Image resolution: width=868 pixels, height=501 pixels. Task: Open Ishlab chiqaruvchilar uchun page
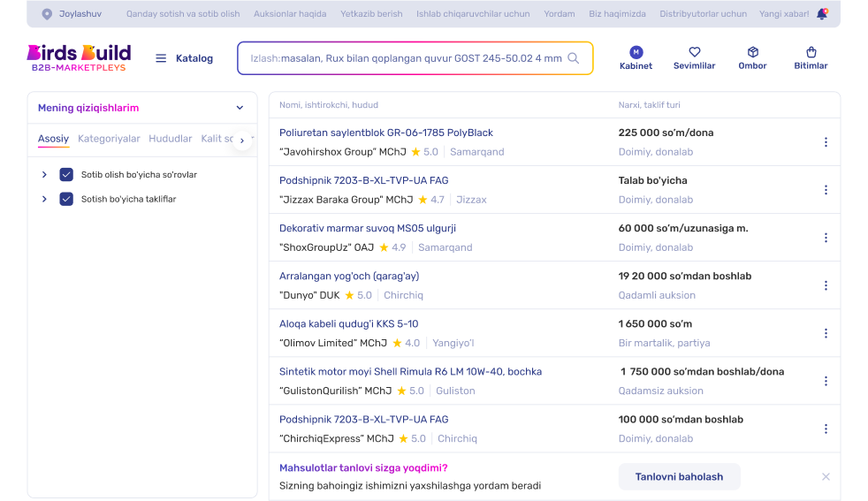473,14
